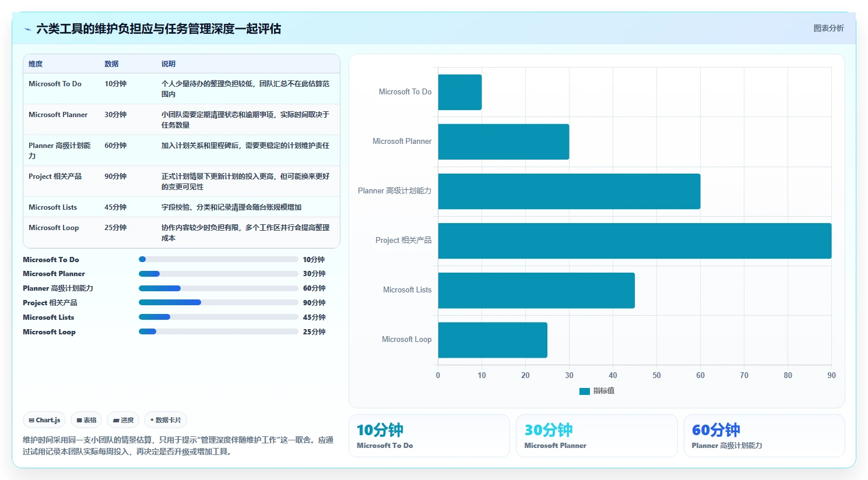The height and width of the screenshot is (480, 868).
Task: Select the Chart.js tag chip
Action: click(x=44, y=420)
